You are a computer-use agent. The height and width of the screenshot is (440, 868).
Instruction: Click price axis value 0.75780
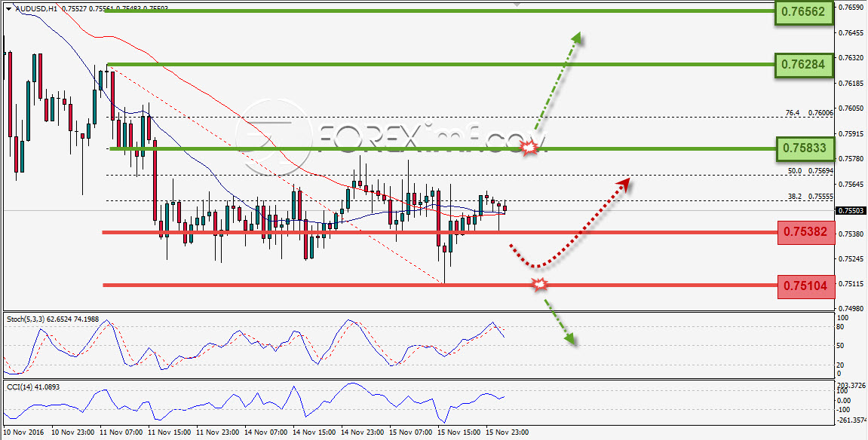[851, 159]
